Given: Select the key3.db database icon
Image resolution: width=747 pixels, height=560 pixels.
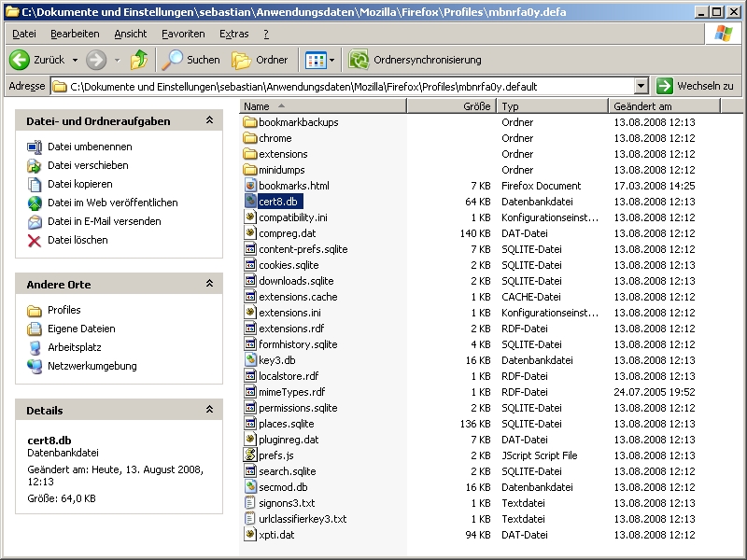Looking at the screenshot, I should [x=250, y=360].
